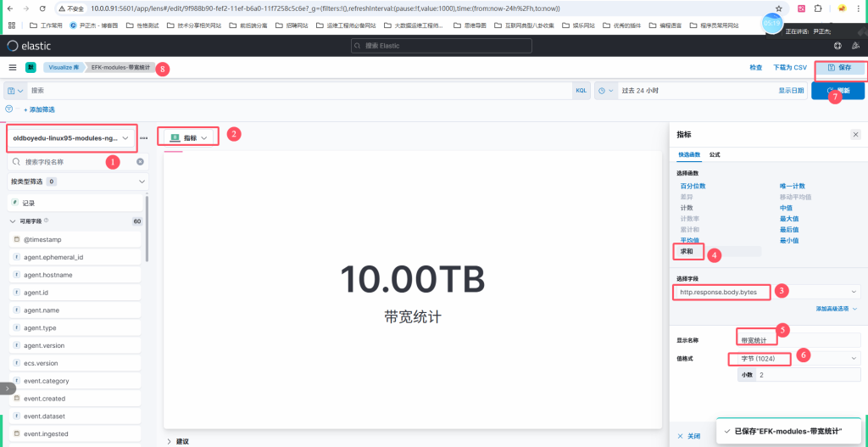Open the three-dot menu beside the index pattern

click(143, 137)
